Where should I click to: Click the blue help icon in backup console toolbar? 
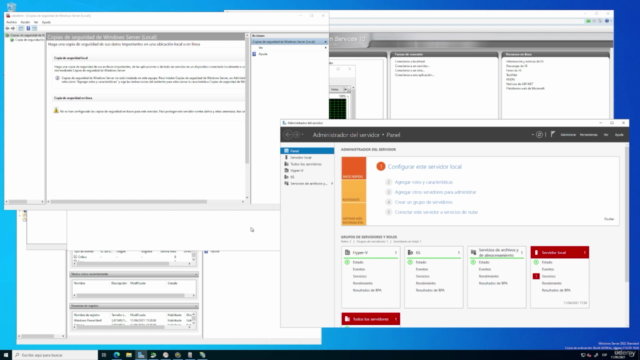(28, 28)
